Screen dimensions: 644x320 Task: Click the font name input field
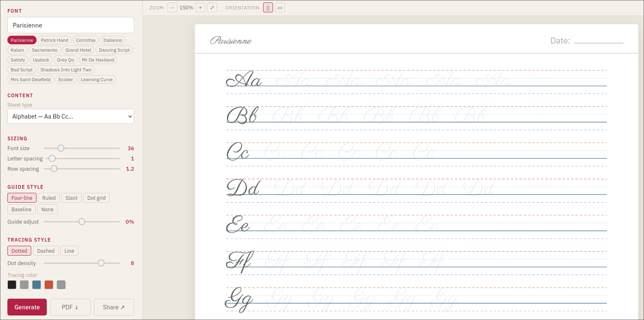click(x=71, y=25)
